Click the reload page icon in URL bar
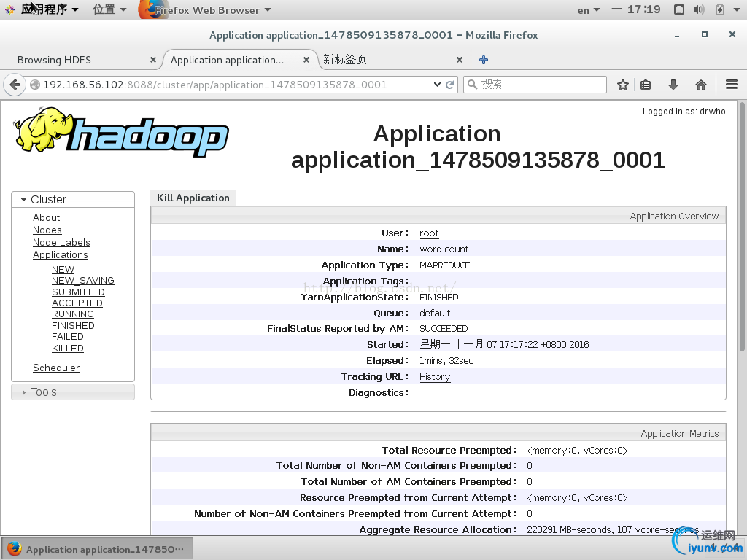The height and width of the screenshot is (560, 747). (x=450, y=85)
